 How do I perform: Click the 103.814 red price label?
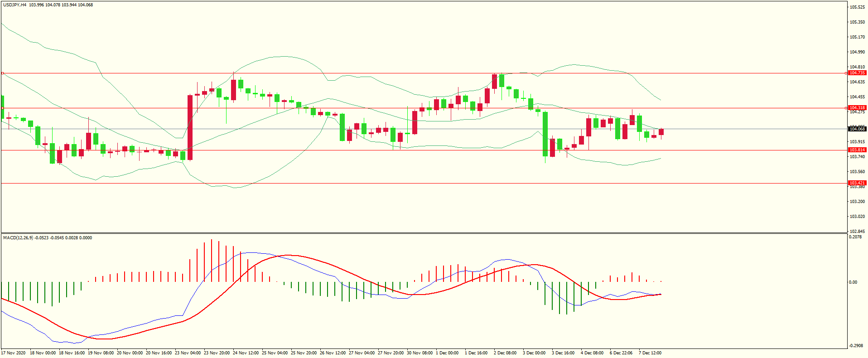(857, 150)
